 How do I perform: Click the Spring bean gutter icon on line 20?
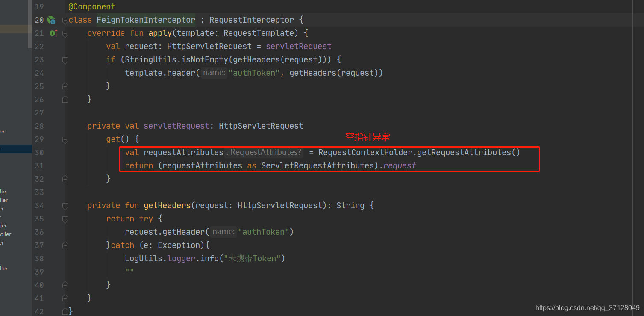51,20
